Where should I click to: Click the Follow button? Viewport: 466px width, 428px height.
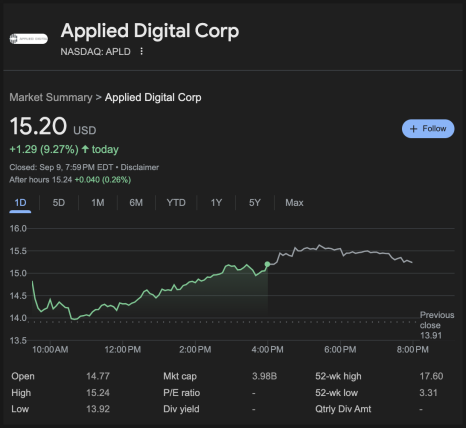[x=428, y=129]
